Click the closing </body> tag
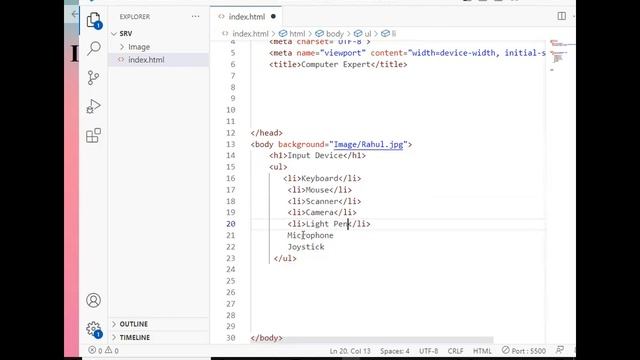This screenshot has width=640, height=360. (x=267, y=338)
